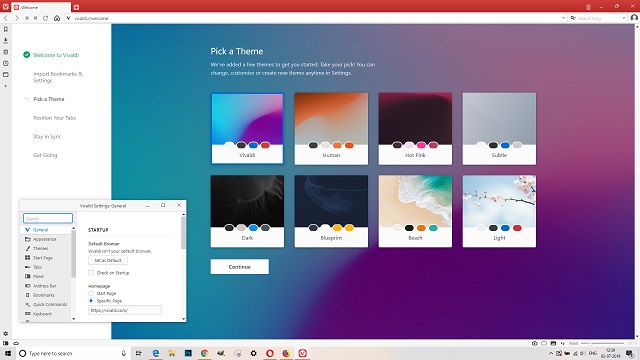
Task: Select the Specific Page radio button
Action: point(91,301)
